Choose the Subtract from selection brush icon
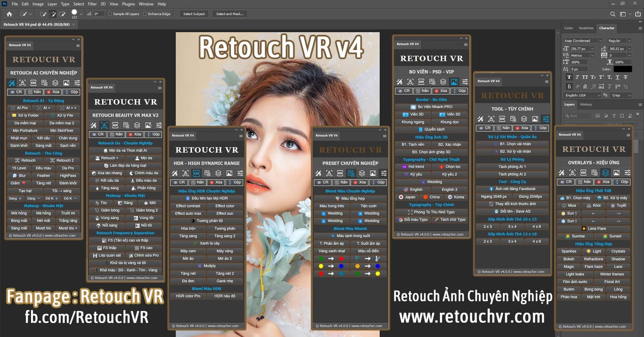The width and height of the screenshot is (644, 337). [x=62, y=14]
